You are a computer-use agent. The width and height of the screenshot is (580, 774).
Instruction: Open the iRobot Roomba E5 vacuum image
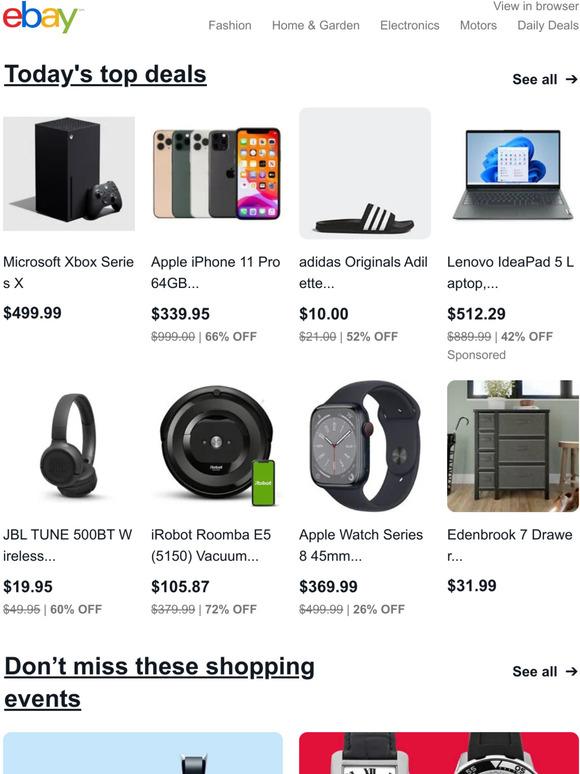pyautogui.click(x=217, y=446)
